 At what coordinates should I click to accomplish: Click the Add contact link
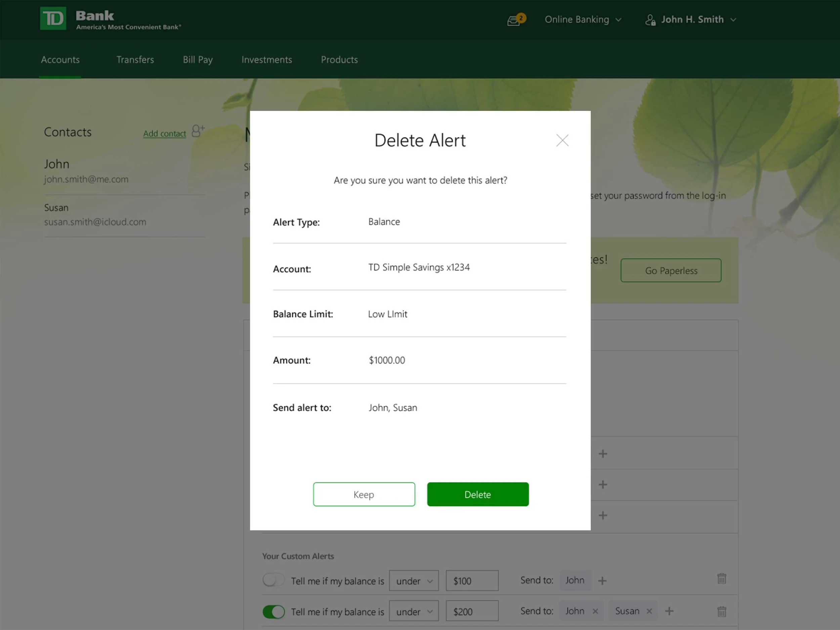point(164,133)
